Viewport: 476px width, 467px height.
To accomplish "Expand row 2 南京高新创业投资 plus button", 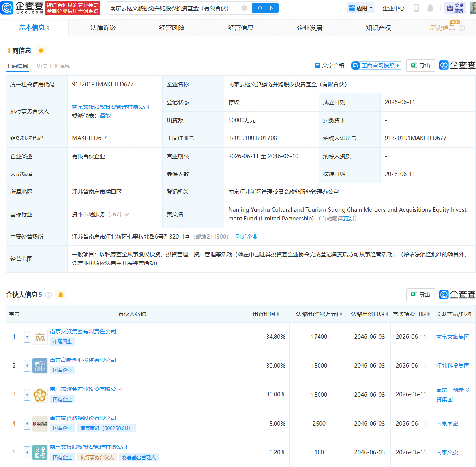I will (x=27, y=366).
